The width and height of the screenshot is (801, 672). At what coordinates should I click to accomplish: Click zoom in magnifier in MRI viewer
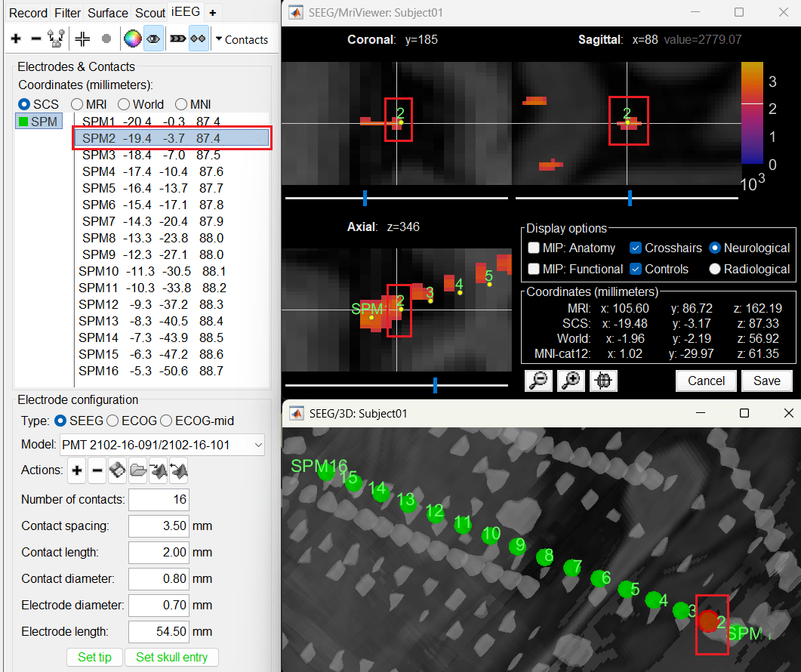point(571,381)
